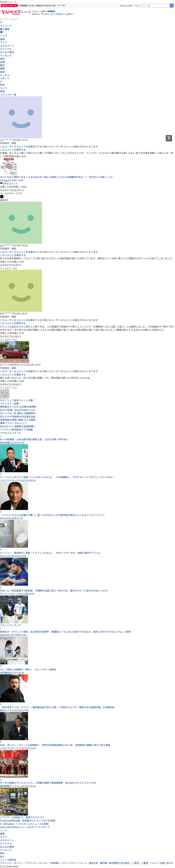Select the 地域 category tab
Image resolution: width=175 pixels, height=868 pixels.
point(2,91)
